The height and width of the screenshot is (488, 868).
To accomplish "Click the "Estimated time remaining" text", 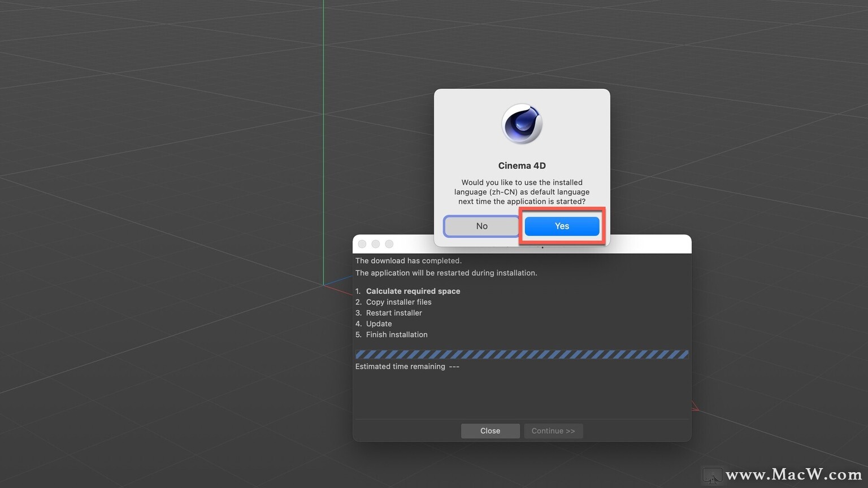I will point(400,367).
